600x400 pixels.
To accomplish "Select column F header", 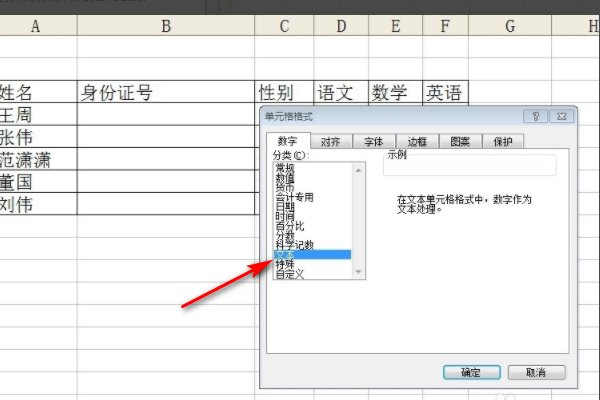I will (x=445, y=26).
